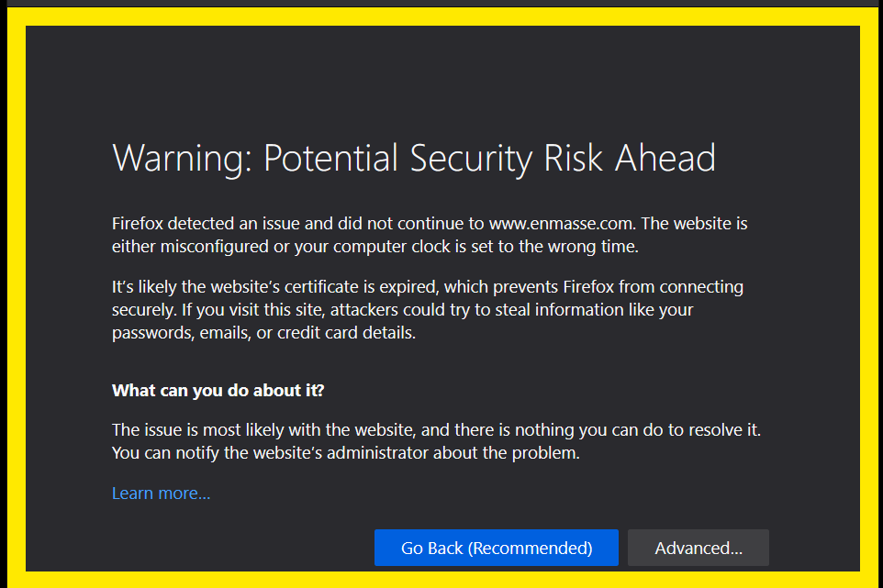Follow the Learn more... link

click(x=161, y=494)
